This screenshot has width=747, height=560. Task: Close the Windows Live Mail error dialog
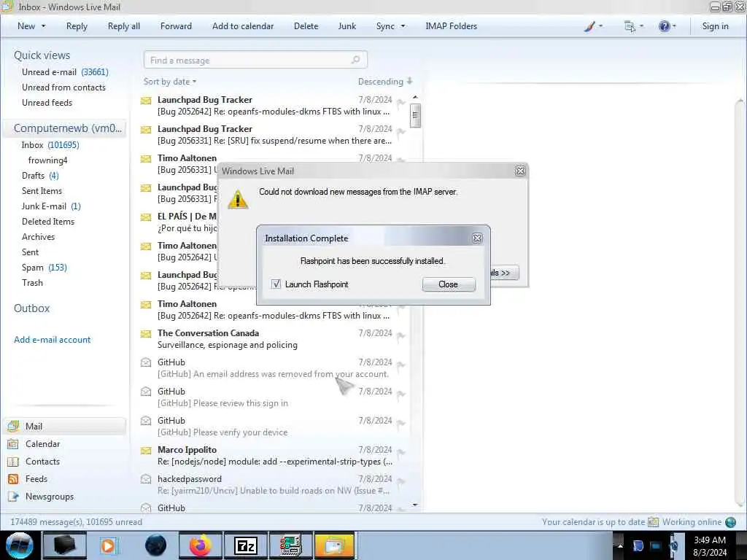click(x=520, y=171)
